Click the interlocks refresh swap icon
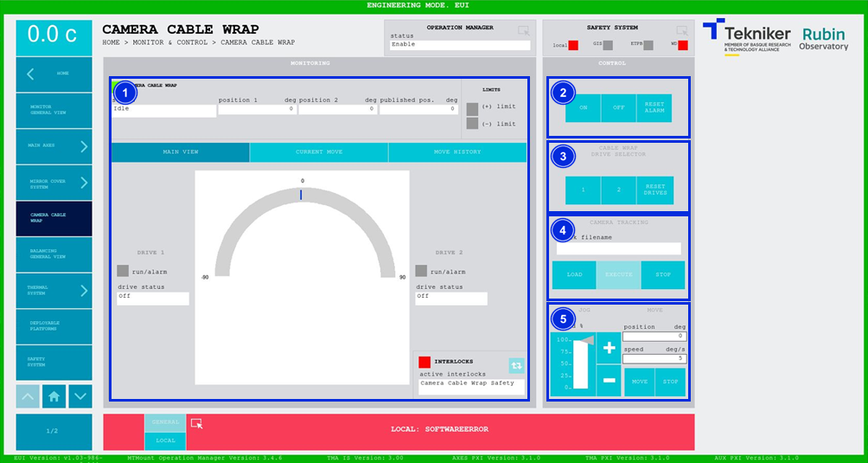This screenshot has height=463, width=868. click(516, 365)
